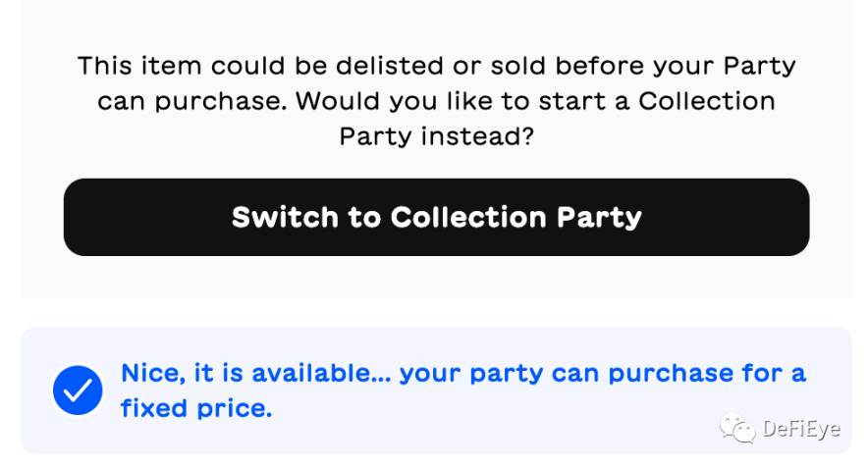Click 'Collection' word on the black button
Image resolution: width=868 pixels, height=468 pixels.
[468, 217]
